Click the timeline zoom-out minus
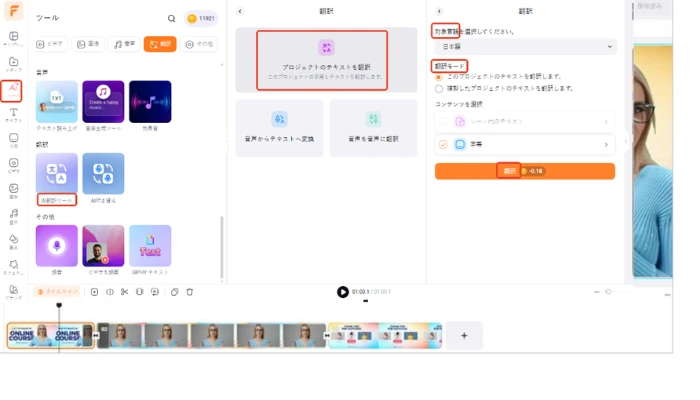This screenshot has height=400, width=700. click(x=597, y=292)
